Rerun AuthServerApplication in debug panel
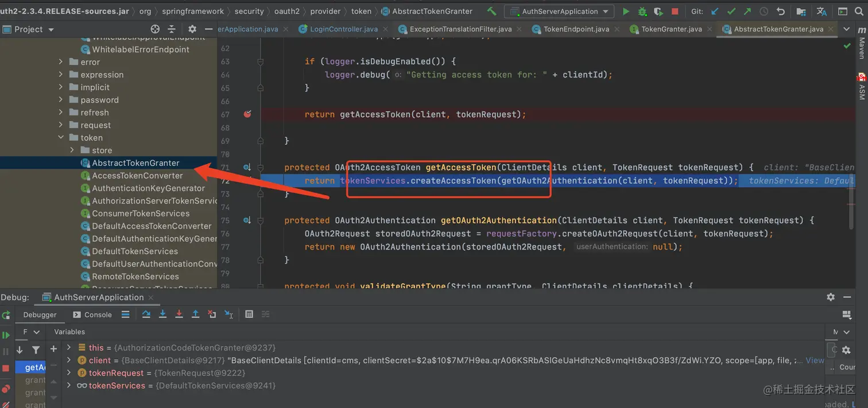 6,315
